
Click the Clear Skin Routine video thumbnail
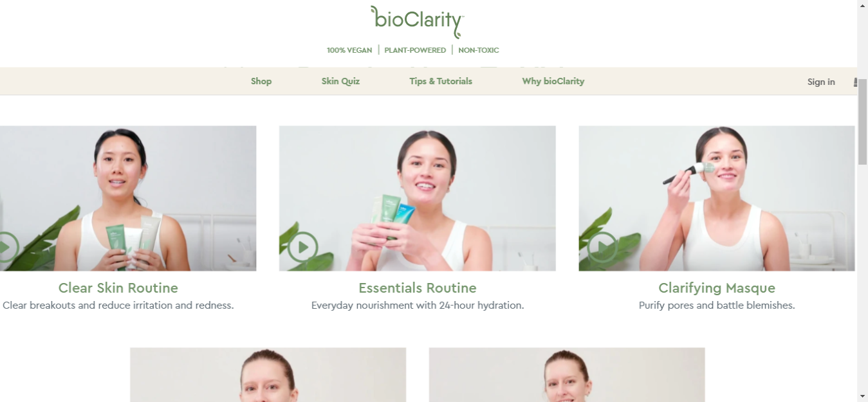[x=128, y=198]
